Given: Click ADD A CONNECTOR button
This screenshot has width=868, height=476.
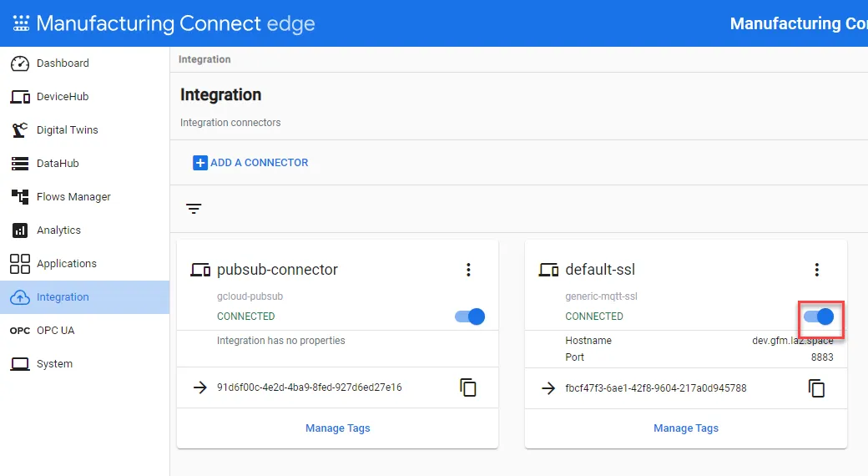Looking at the screenshot, I should coord(250,163).
